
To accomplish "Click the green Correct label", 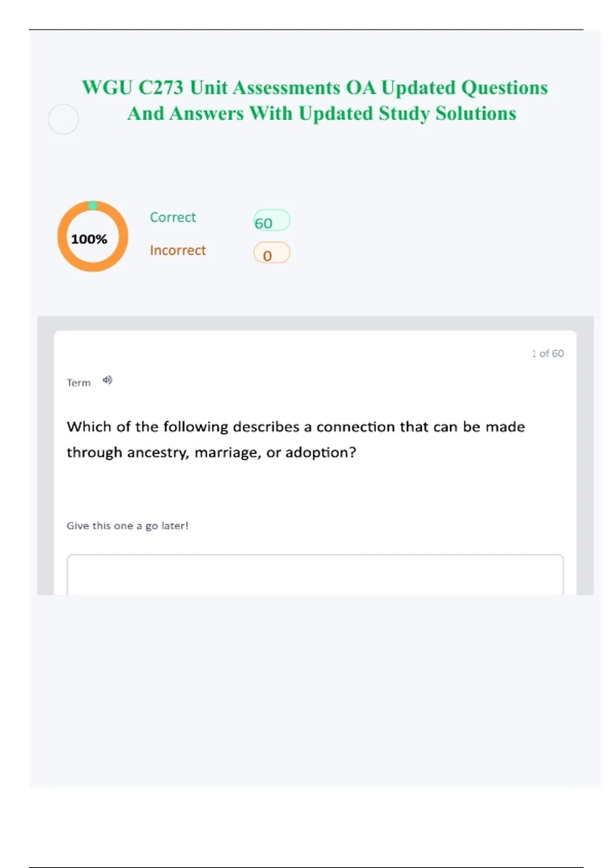I will coord(173,218).
